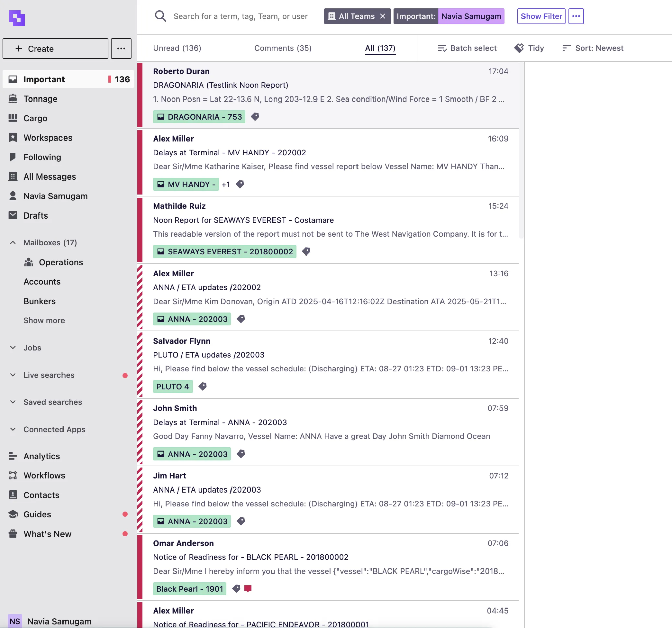The height and width of the screenshot is (628, 672).
Task: Open Tonnage ship section
Action: (68, 99)
